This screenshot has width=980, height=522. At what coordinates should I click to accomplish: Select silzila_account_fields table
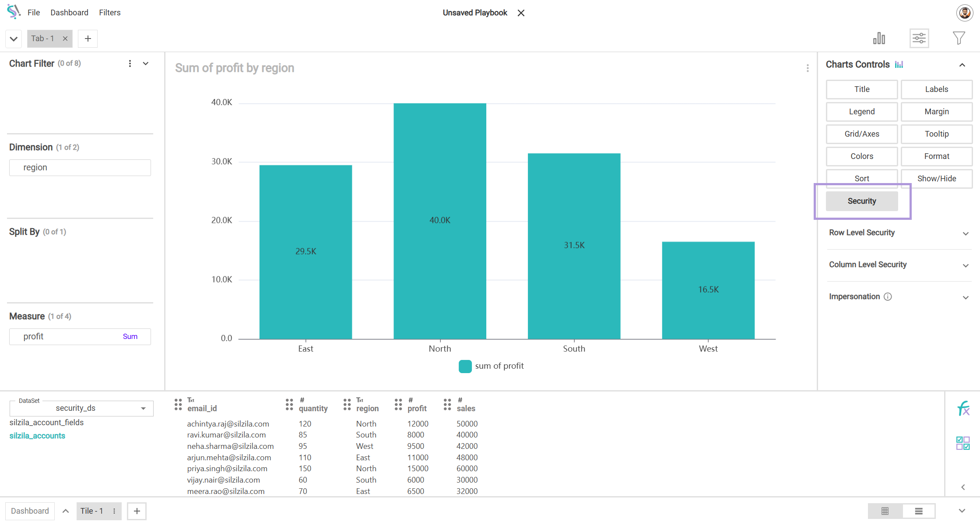tap(46, 423)
